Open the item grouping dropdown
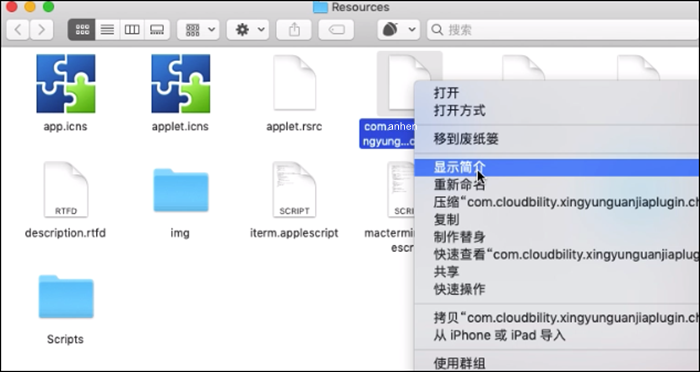This screenshot has height=373, width=700. [x=198, y=30]
